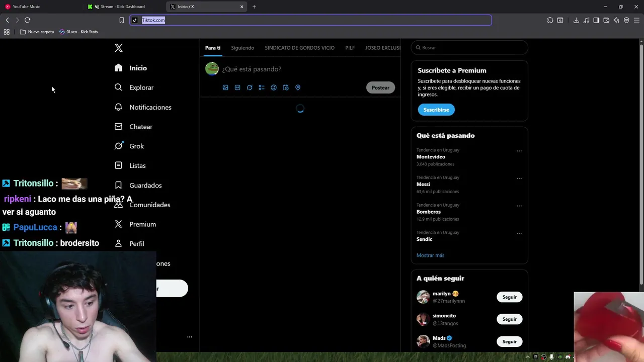The width and height of the screenshot is (644, 362).
Task: Open the browser downloads icon
Action: click(x=576, y=20)
